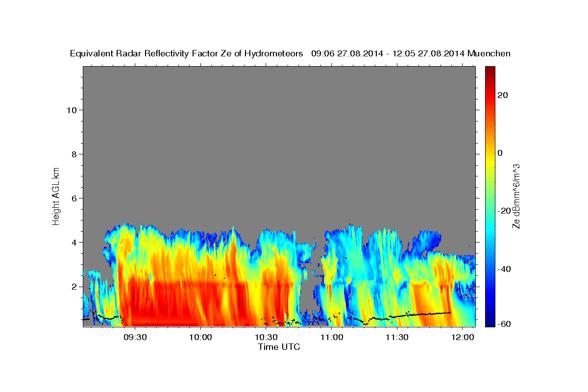Click the '11:30' time tick label

point(397,338)
